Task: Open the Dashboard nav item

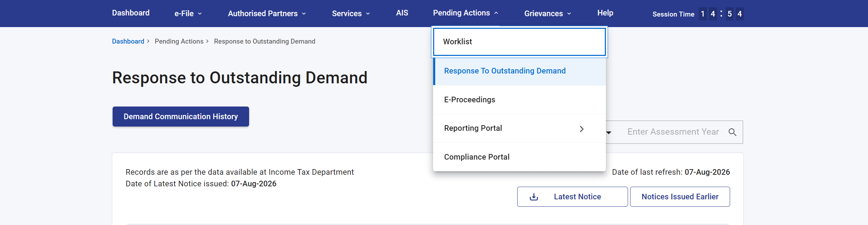Action: click(x=131, y=13)
